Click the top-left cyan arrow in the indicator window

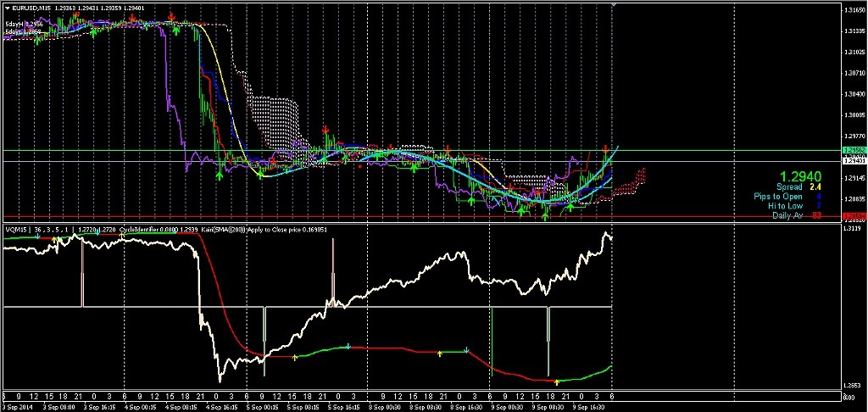[37, 237]
